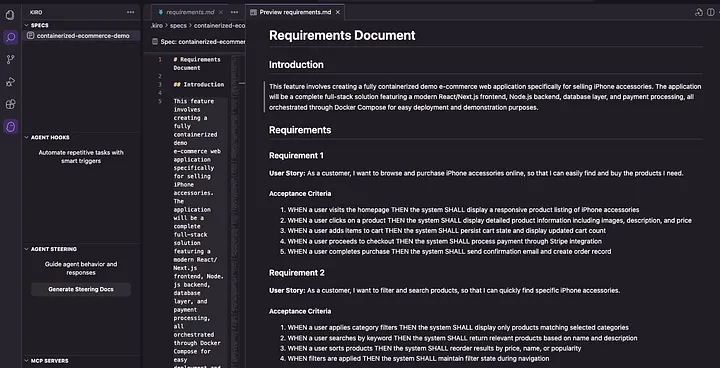Click the preview icon on Preview requirements.md tab
The width and height of the screenshot is (720, 368).
[253, 12]
